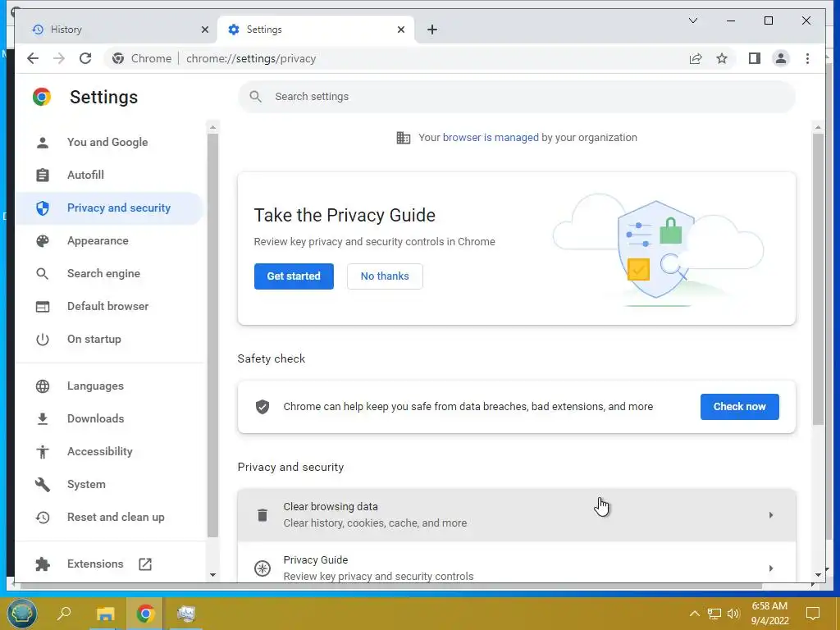Click the main content scrollbar thumb
The image size is (840, 630).
[x=818, y=279]
